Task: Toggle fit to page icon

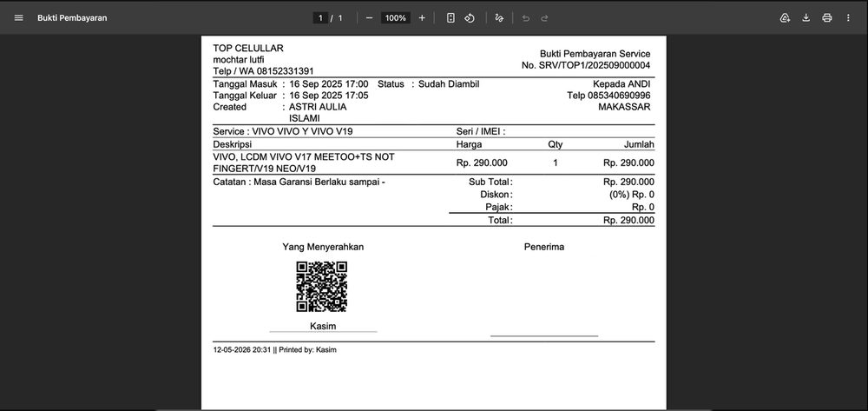Action: [450, 17]
